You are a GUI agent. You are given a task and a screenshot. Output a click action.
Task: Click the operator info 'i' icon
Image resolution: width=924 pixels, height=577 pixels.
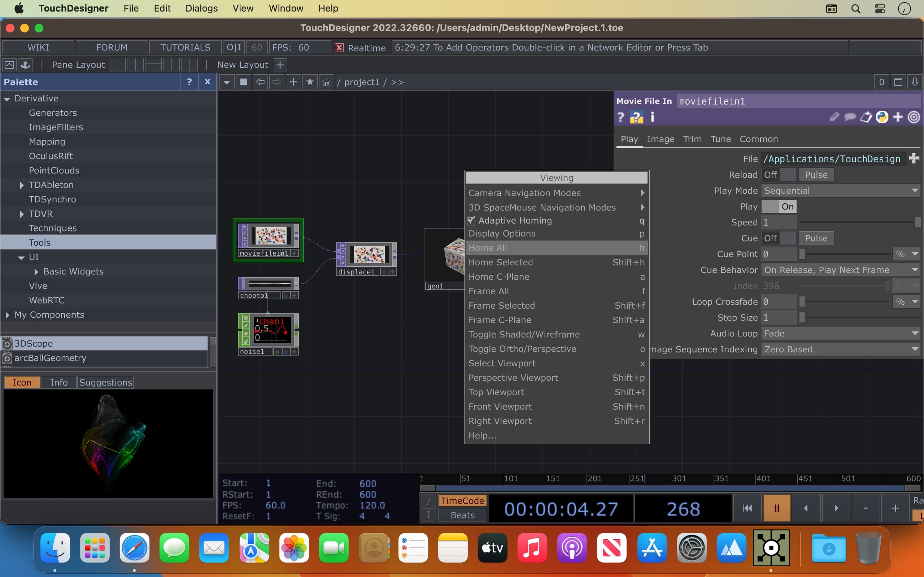pyautogui.click(x=652, y=117)
